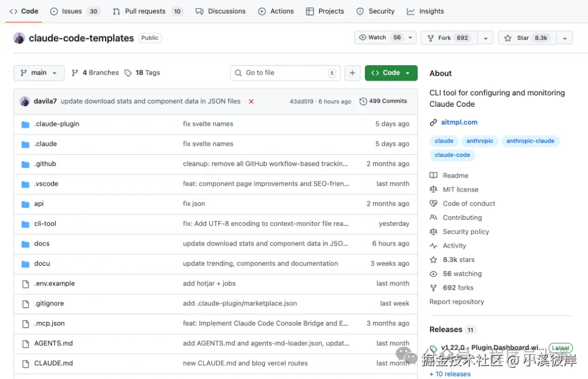Open the .claude folder
The width and height of the screenshot is (588, 379).
click(x=46, y=144)
